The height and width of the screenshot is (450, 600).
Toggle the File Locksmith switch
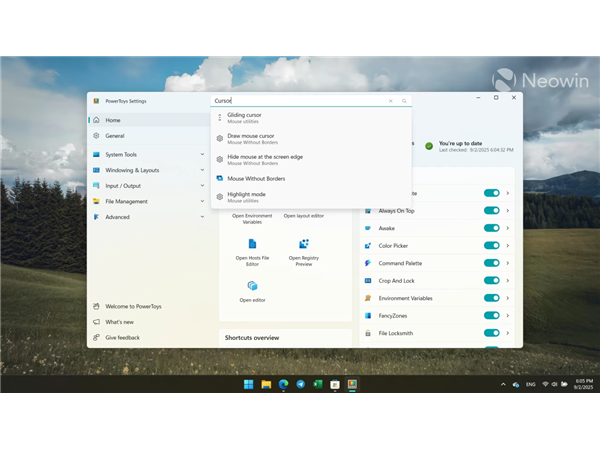[492, 333]
